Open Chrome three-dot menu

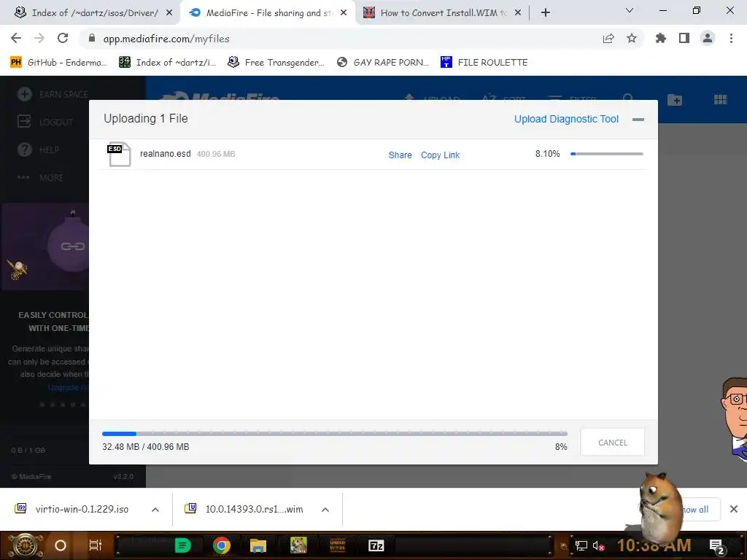731,38
